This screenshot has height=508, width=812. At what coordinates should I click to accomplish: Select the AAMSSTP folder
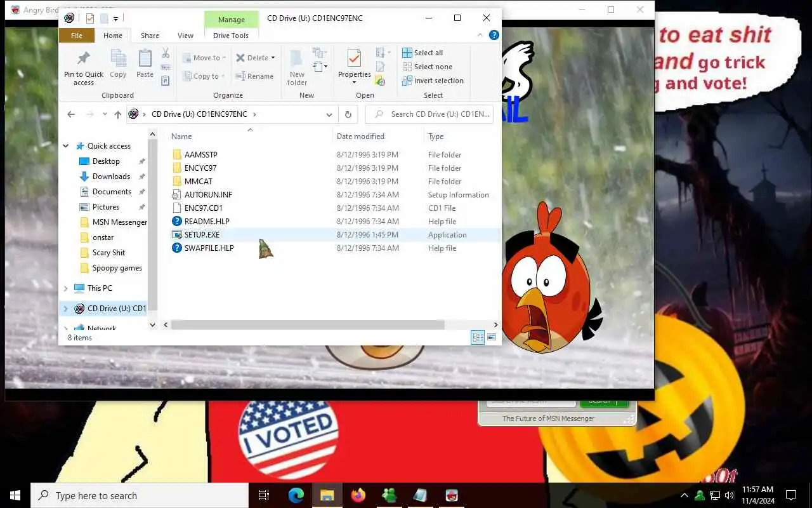pos(200,155)
